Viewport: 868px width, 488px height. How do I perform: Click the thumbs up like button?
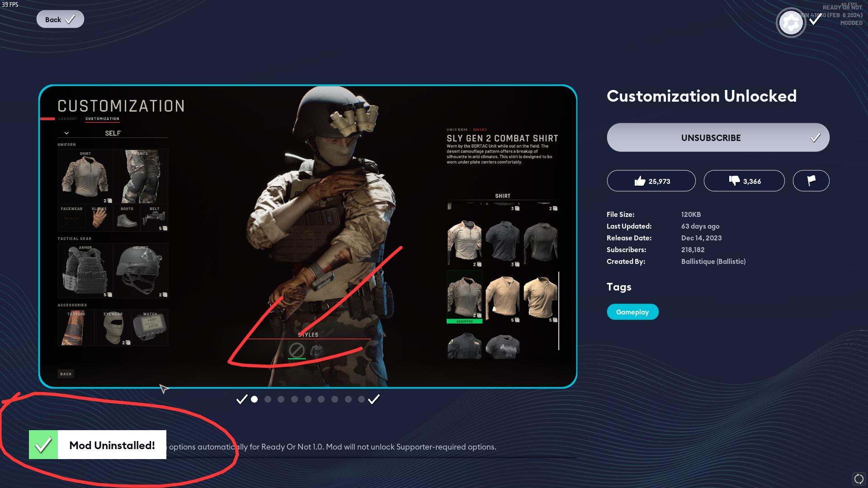pos(651,181)
